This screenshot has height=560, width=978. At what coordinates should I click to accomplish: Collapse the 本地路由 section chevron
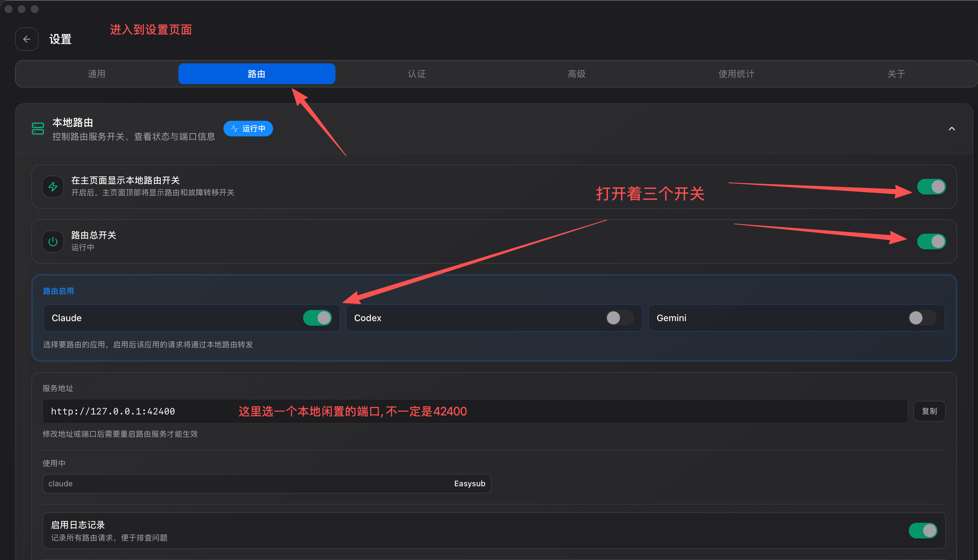tap(952, 129)
